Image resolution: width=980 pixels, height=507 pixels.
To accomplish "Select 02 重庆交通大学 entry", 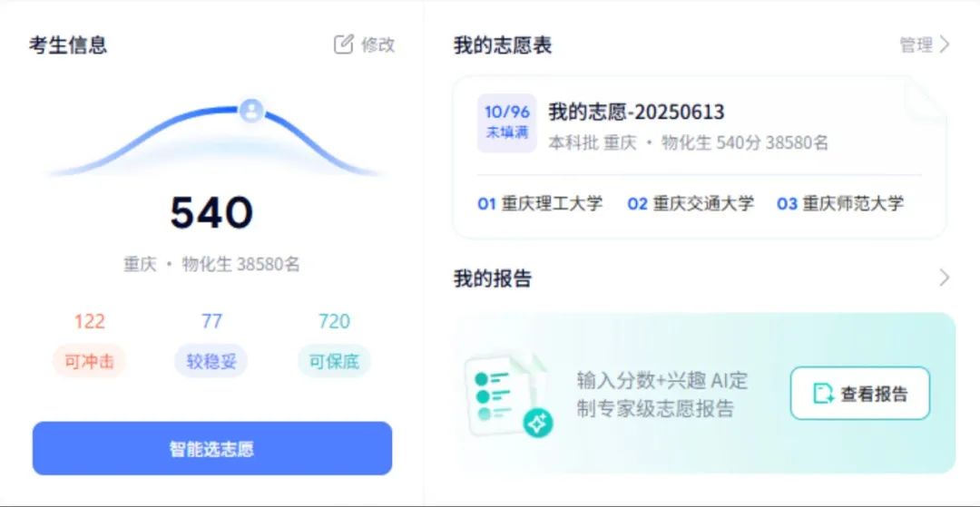I will coord(691,203).
